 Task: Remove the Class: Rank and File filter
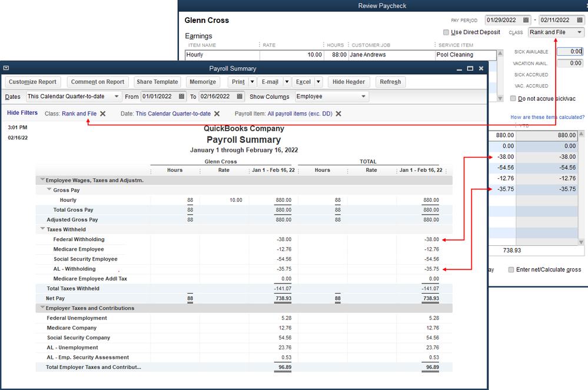(x=102, y=113)
